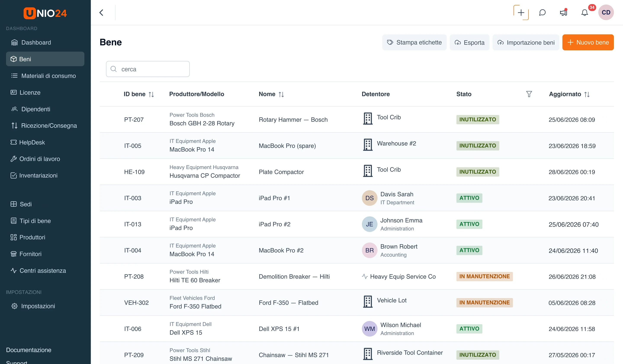This screenshot has height=364, width=623.
Task: Select Beni in the sidebar
Action: pos(45,59)
